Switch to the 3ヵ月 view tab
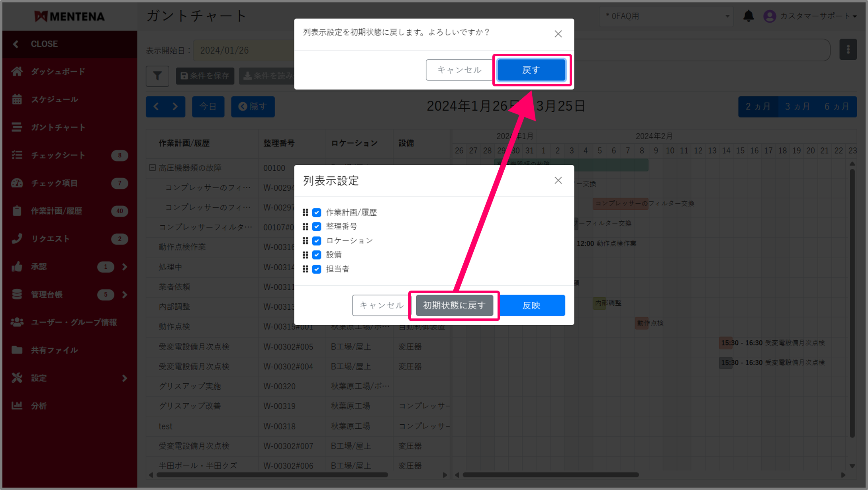The height and width of the screenshot is (490, 868). [797, 107]
